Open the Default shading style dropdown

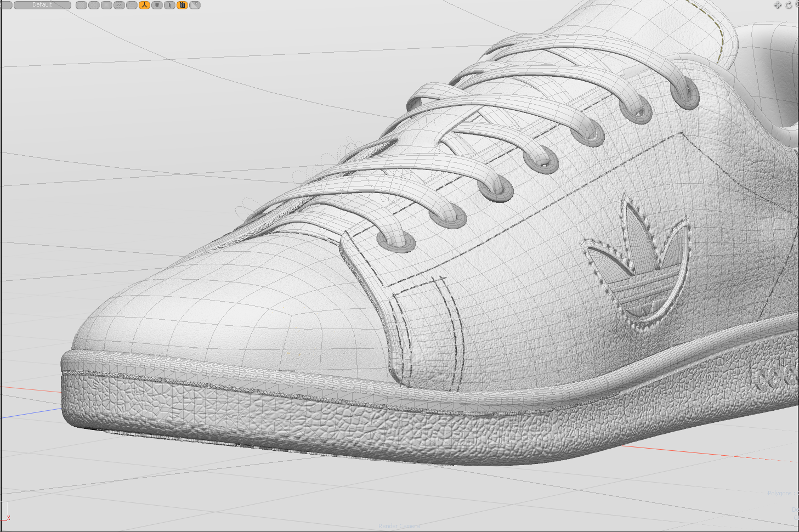coord(42,5)
